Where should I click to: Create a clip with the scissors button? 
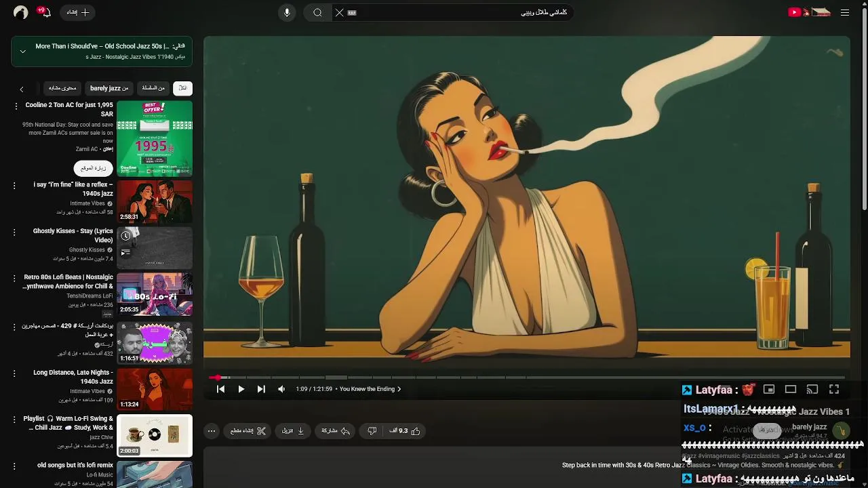pyautogui.click(x=248, y=430)
